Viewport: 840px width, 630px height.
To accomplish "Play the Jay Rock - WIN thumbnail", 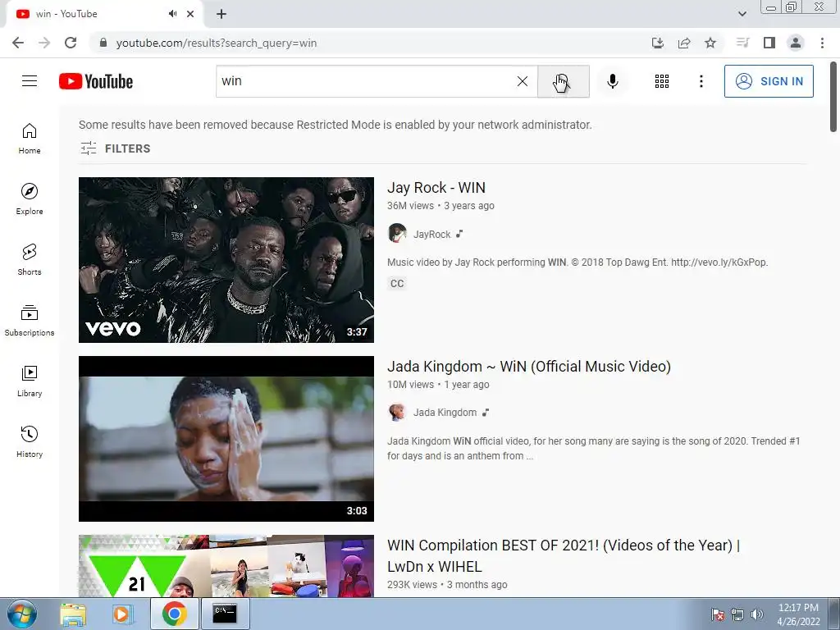I will pos(226,260).
